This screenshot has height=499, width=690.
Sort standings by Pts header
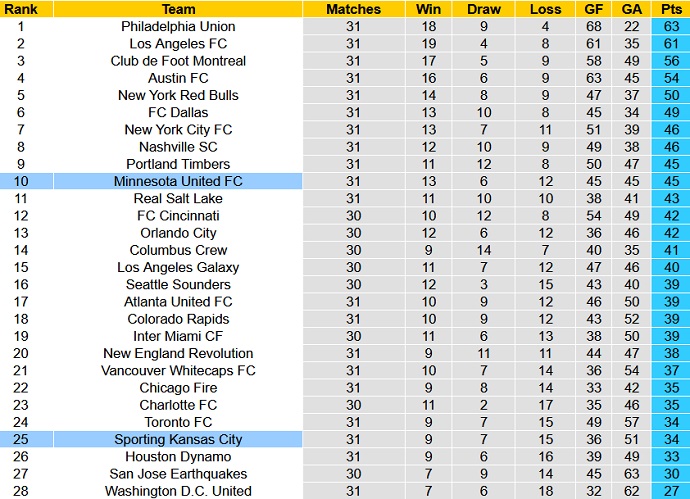(670, 9)
